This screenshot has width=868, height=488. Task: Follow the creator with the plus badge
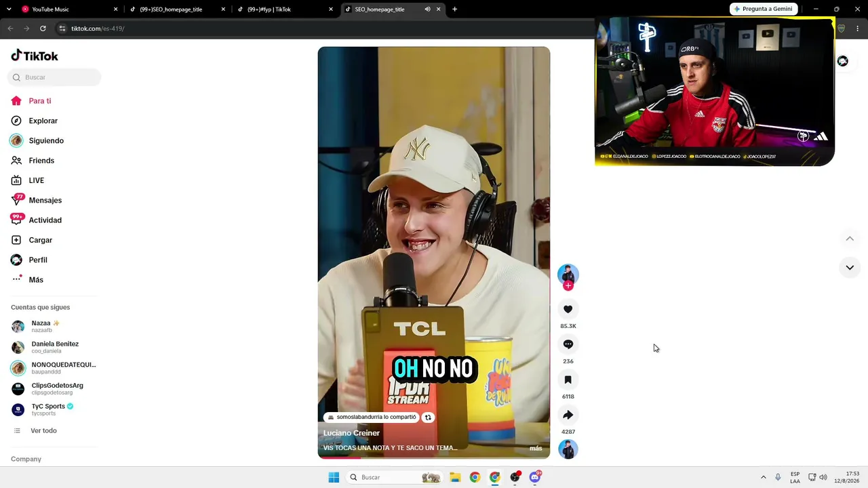(x=568, y=285)
